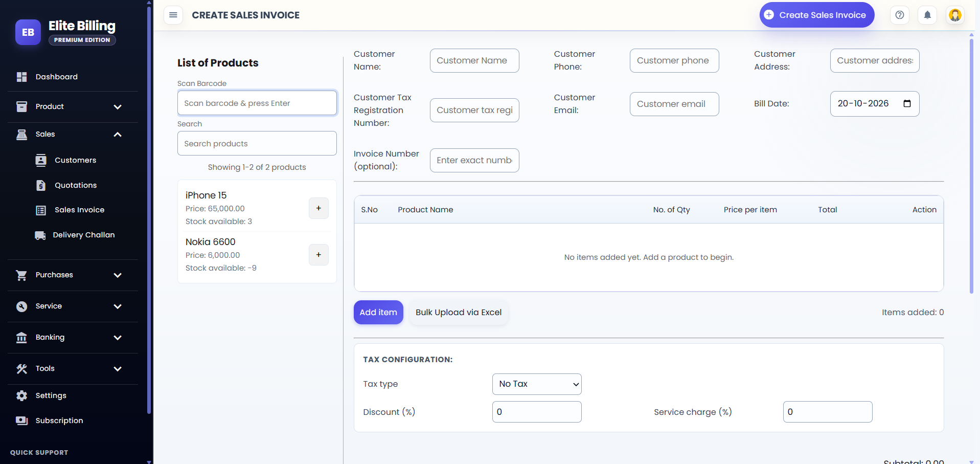Click the Customer tax registration input

(474, 110)
